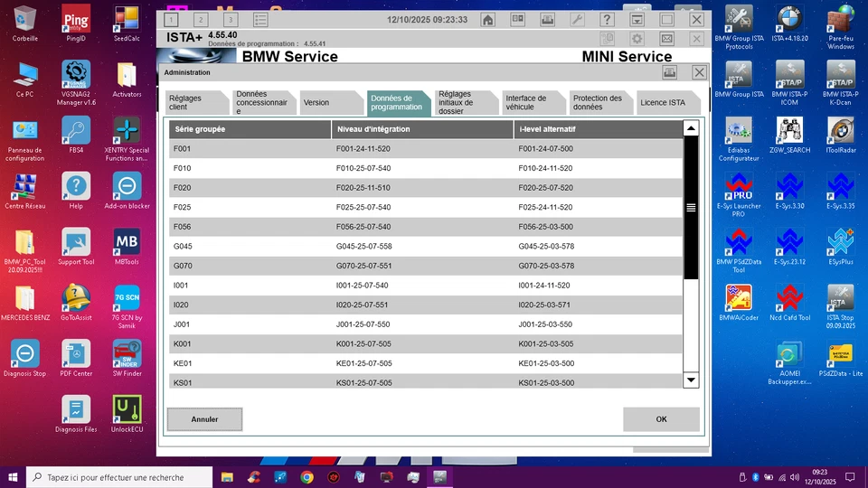Click the J001-25-07-550 cell
868x488 pixels.
click(363, 324)
